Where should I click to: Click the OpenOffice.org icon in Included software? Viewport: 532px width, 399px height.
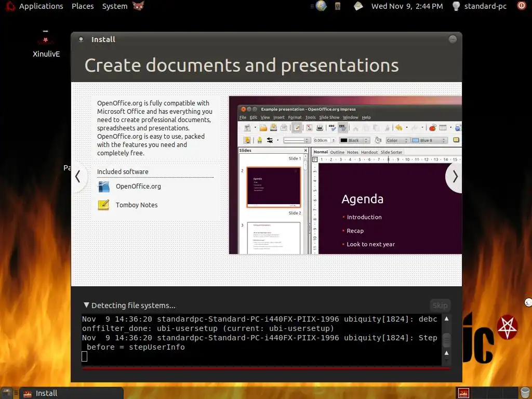103,187
